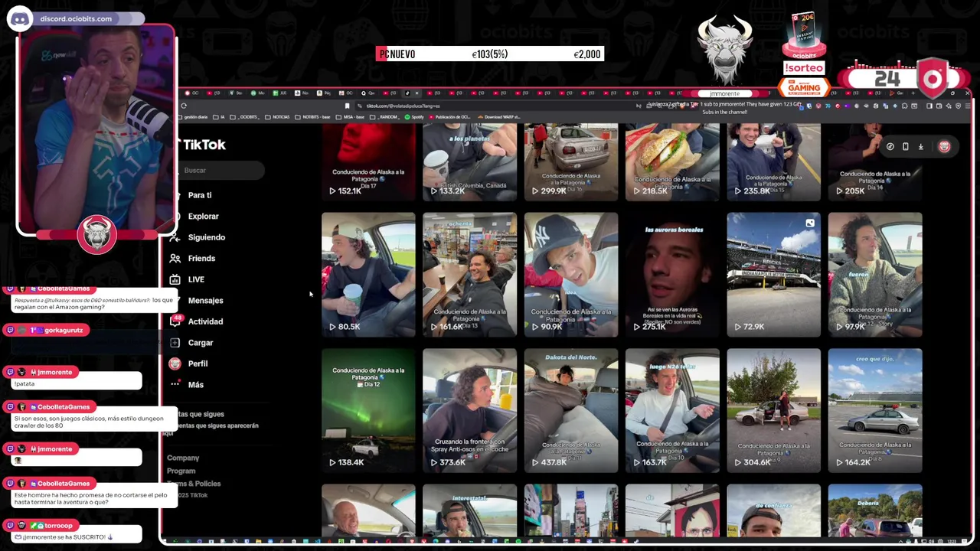Click the Cargar upload plus icon

coord(175,343)
